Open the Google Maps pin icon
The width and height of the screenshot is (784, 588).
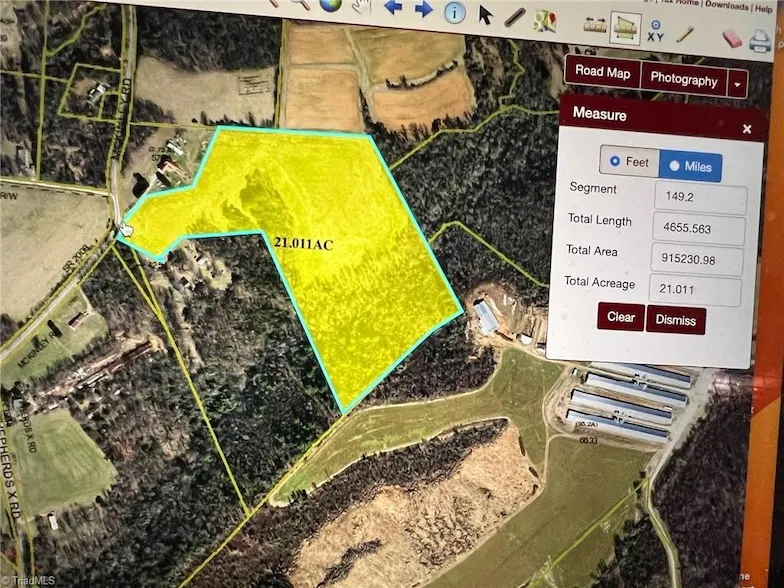(x=544, y=20)
